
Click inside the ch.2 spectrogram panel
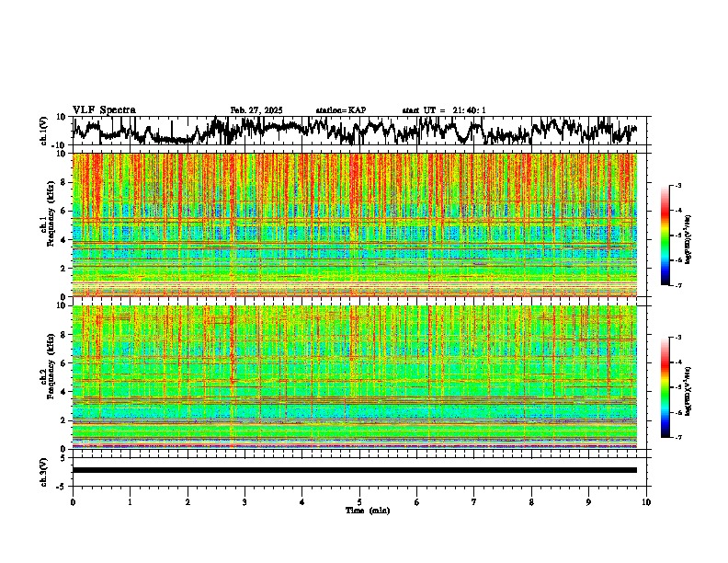(x=355, y=377)
